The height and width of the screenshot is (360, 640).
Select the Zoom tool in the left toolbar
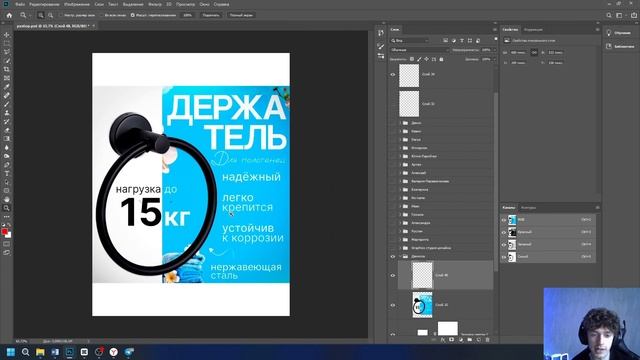pos(7,208)
